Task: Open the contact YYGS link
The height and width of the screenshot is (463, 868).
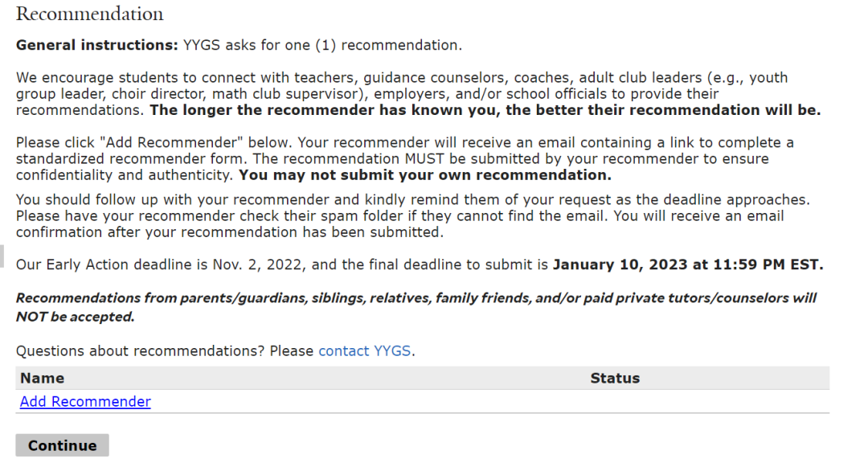Action: (x=366, y=351)
